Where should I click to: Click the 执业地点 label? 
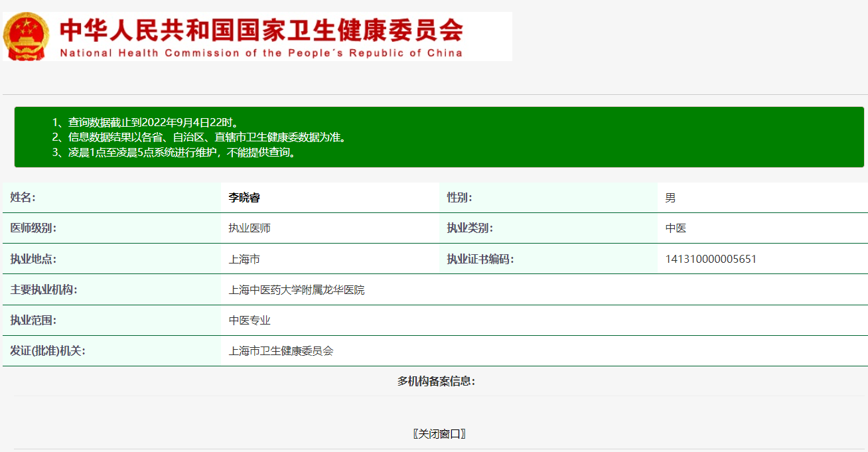pos(33,259)
